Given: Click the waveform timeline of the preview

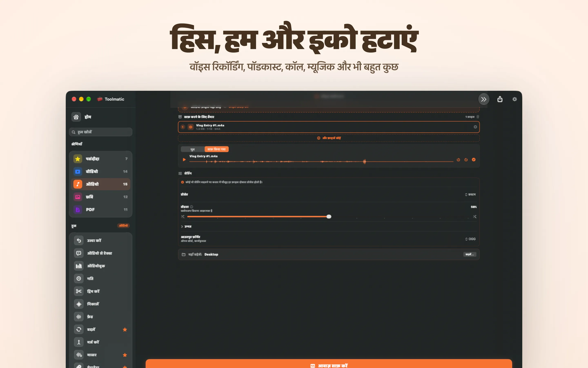Looking at the screenshot, I should 321,161.
